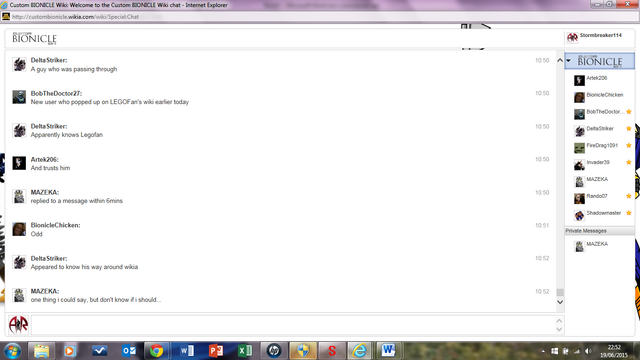Switch to Internet Explorer in taskbar
640x360 pixels.
click(x=360, y=351)
